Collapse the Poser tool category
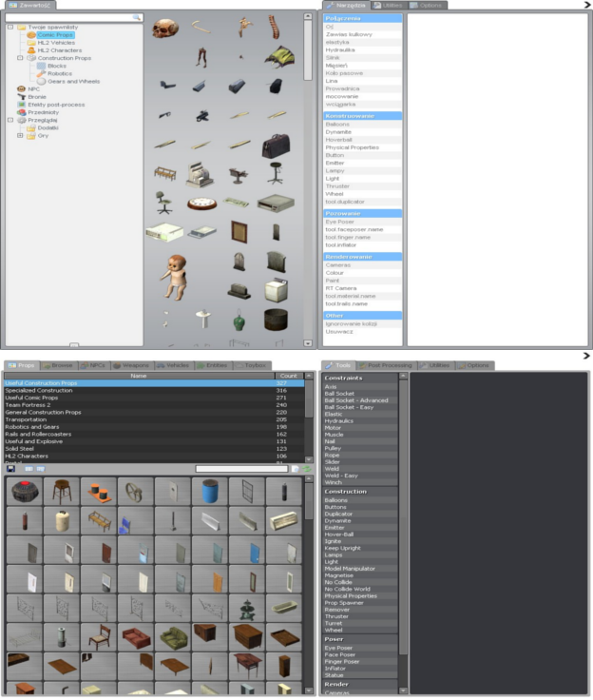The image size is (593, 700). 359,639
